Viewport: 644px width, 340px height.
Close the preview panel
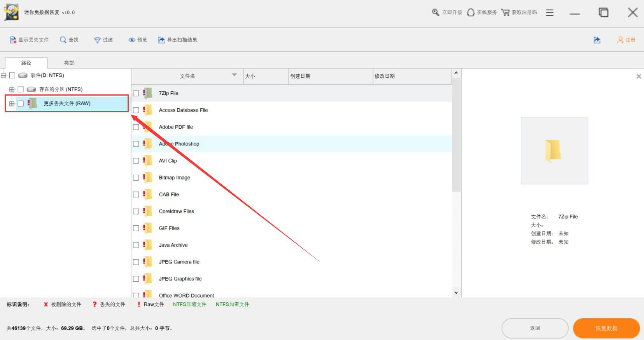coord(639,77)
